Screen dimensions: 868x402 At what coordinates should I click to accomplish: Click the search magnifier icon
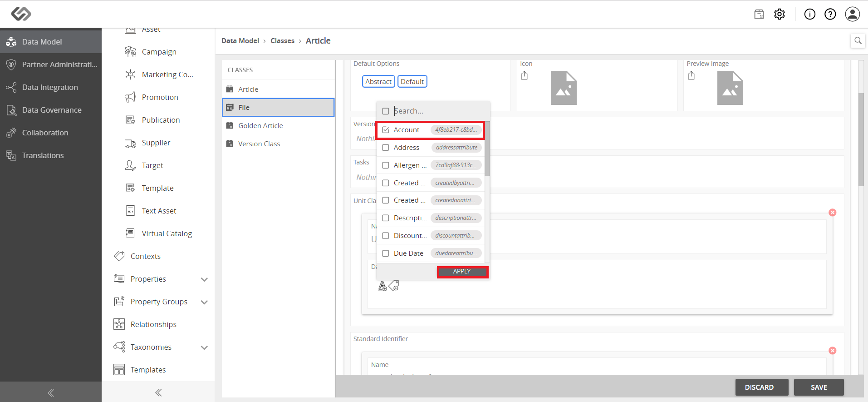point(858,40)
